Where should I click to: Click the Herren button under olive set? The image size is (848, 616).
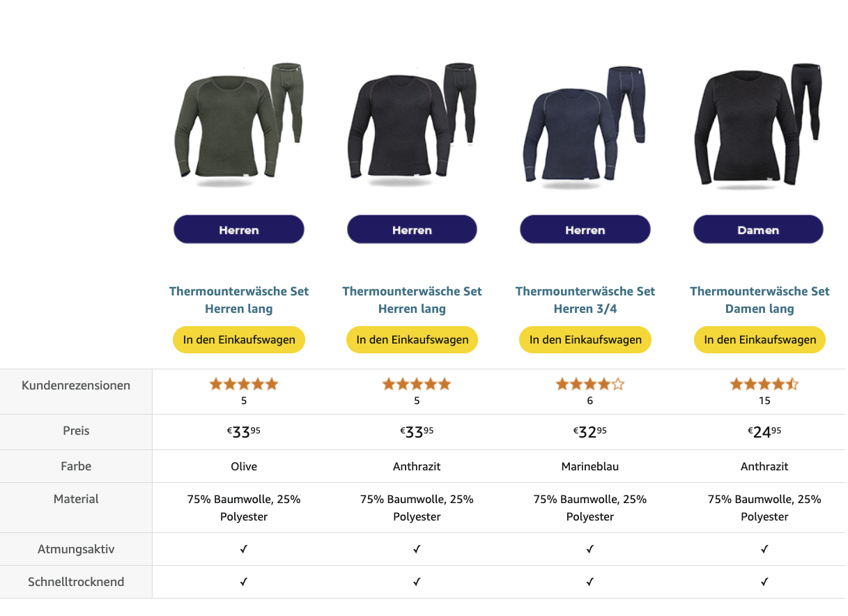click(238, 229)
